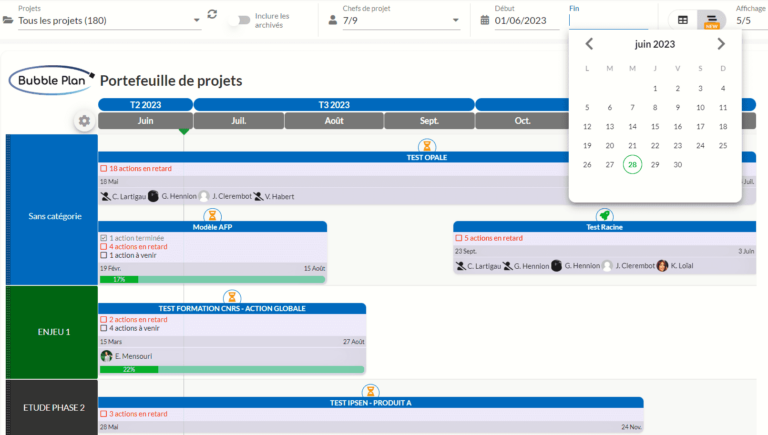The height and width of the screenshot is (435, 768).
Task: Pick day 30 in calendar
Action: pyautogui.click(x=677, y=165)
